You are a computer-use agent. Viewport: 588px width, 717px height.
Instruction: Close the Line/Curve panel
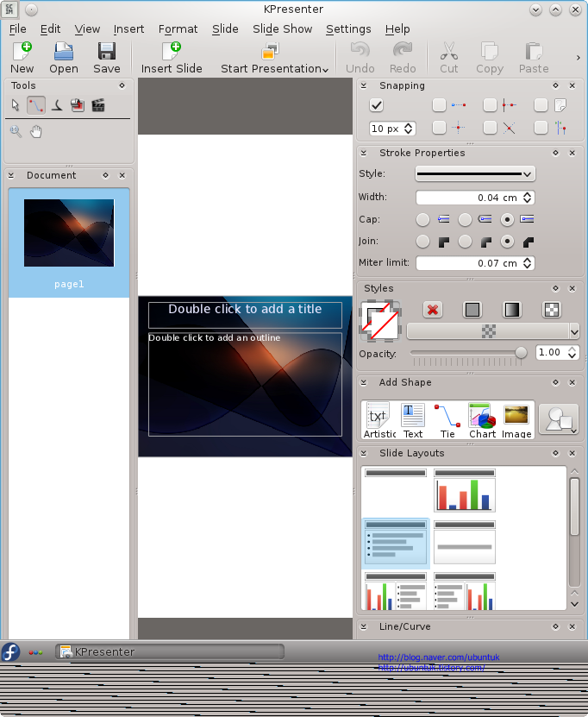point(572,626)
